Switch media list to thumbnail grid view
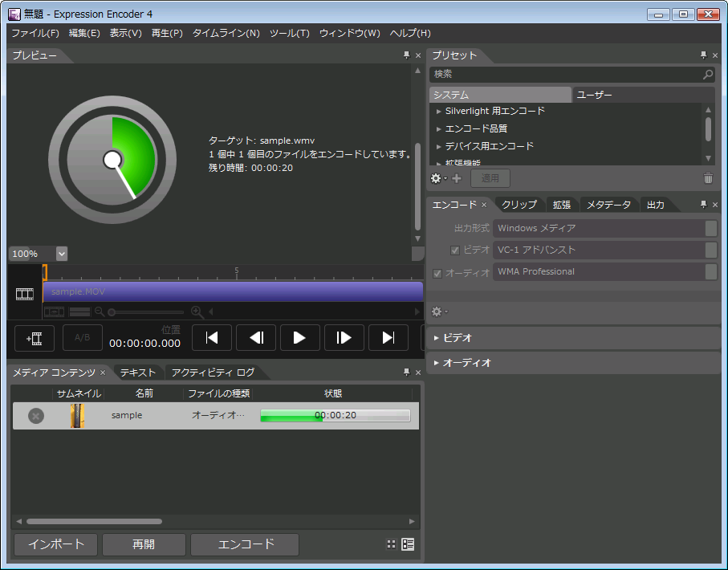 [x=392, y=544]
